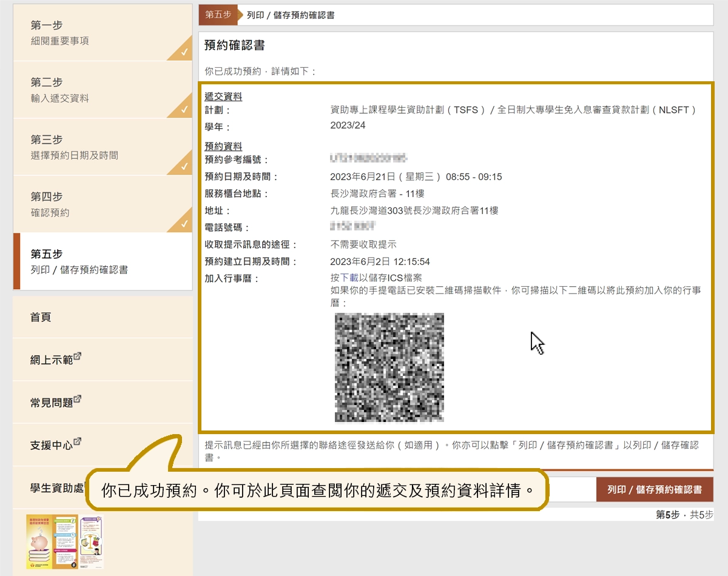This screenshot has height=576, width=728.
Task: Click the 學生資助處 sidebar item
Action: click(58, 487)
